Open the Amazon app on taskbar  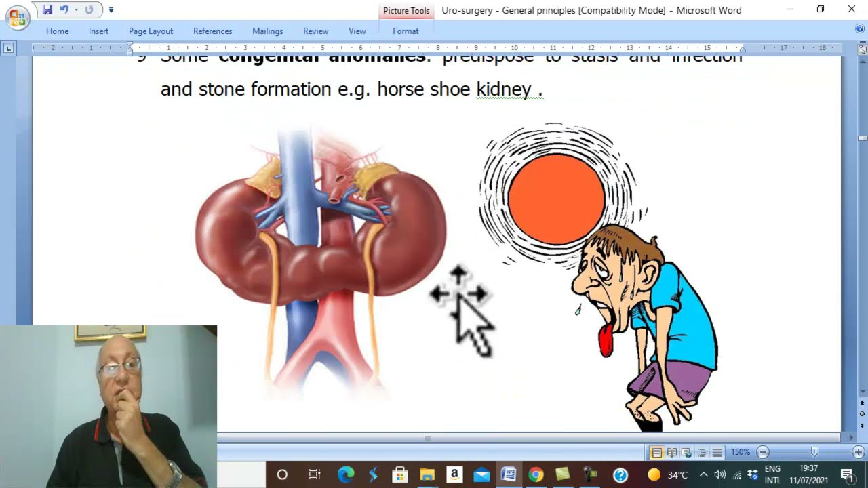click(454, 474)
